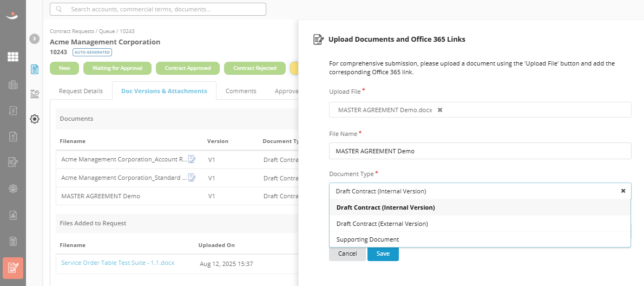Open the dollar transfer document icon
This screenshot has width=644, height=286.
[13, 110]
